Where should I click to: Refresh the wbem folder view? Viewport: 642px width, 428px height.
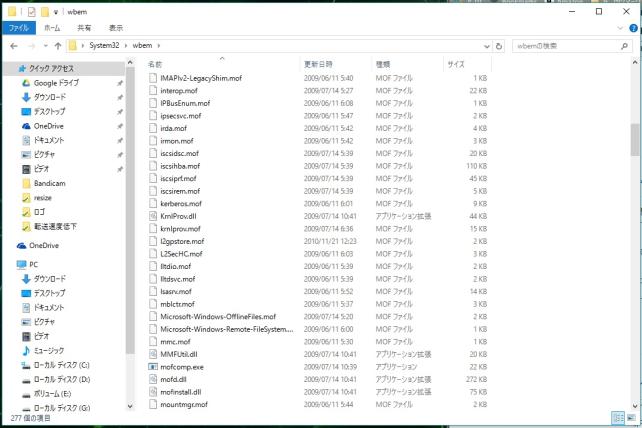499,46
